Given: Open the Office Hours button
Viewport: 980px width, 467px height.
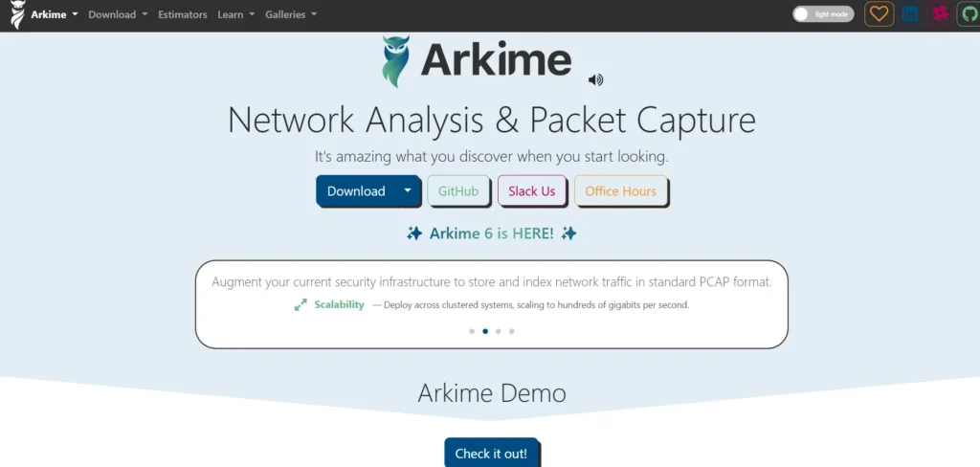Looking at the screenshot, I should (620, 190).
